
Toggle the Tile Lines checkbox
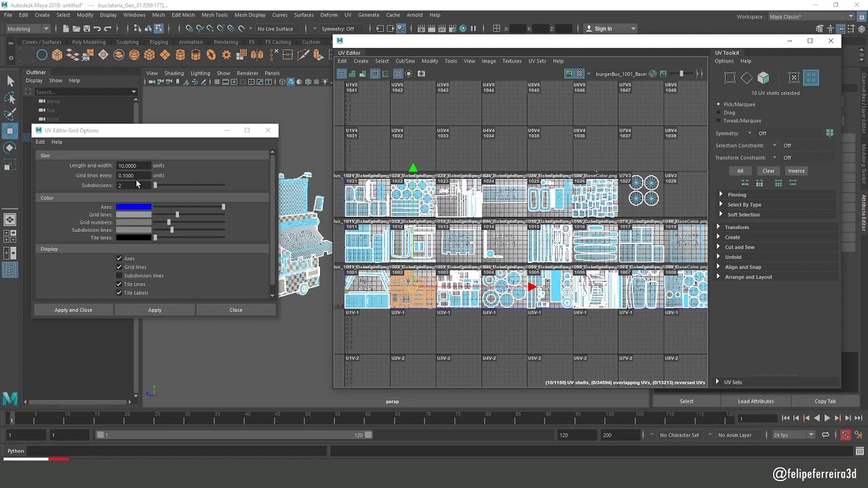click(119, 284)
